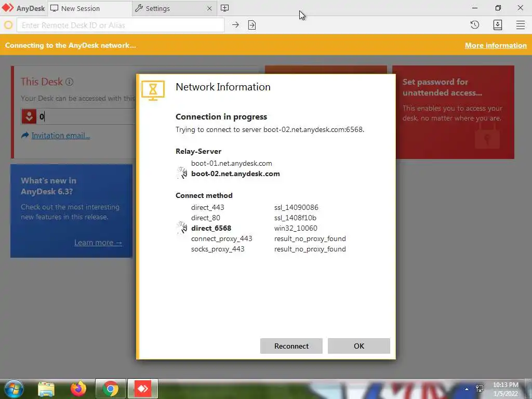532x399 pixels.
Task: Open Chrome from the taskbar
Action: [x=110, y=389]
